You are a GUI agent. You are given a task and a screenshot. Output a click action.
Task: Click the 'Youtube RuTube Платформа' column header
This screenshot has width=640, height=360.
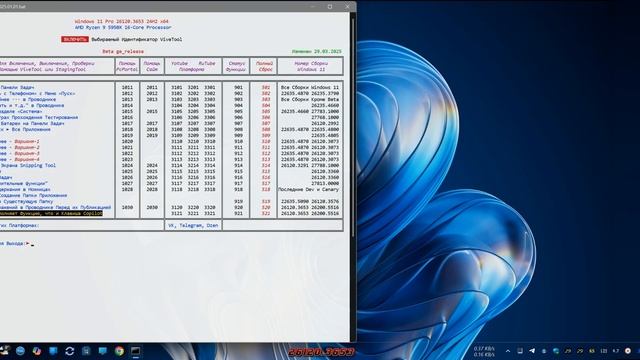tap(193, 67)
